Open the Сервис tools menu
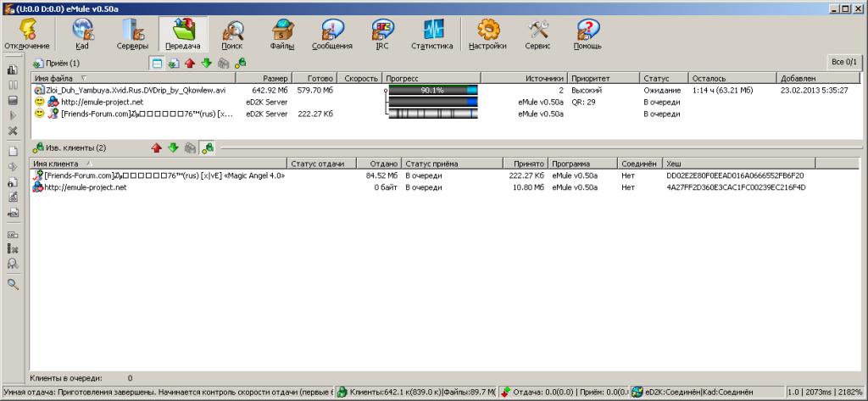Image resolution: width=868 pixels, height=401 pixels. coord(537,35)
